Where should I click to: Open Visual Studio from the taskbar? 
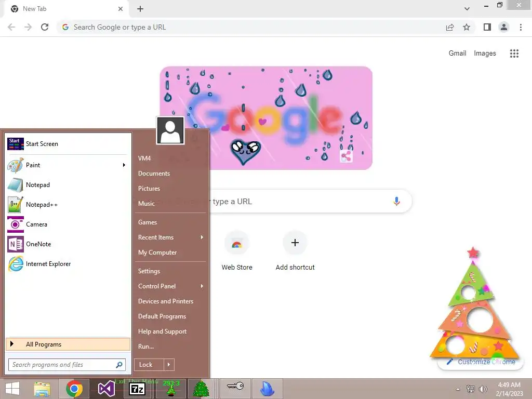(x=106, y=389)
